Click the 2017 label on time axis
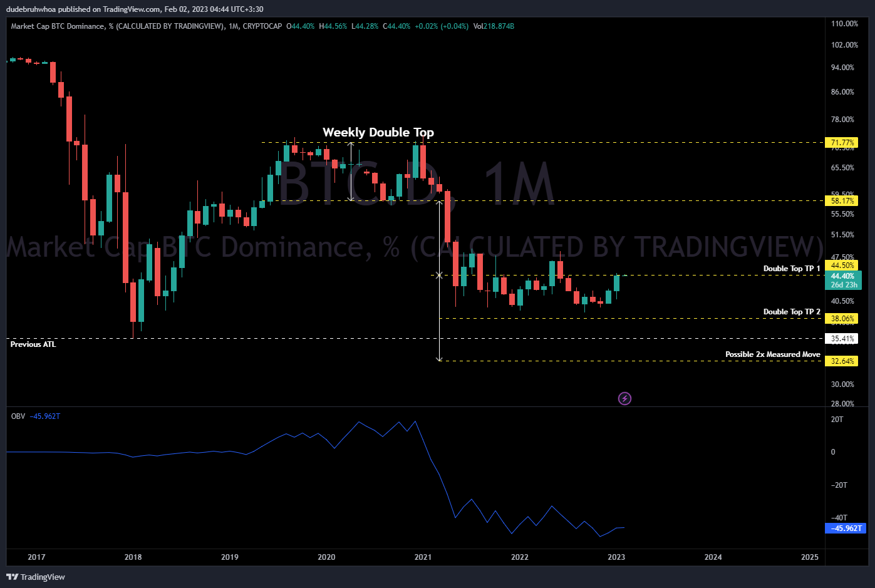The height and width of the screenshot is (588, 875). click(x=36, y=557)
